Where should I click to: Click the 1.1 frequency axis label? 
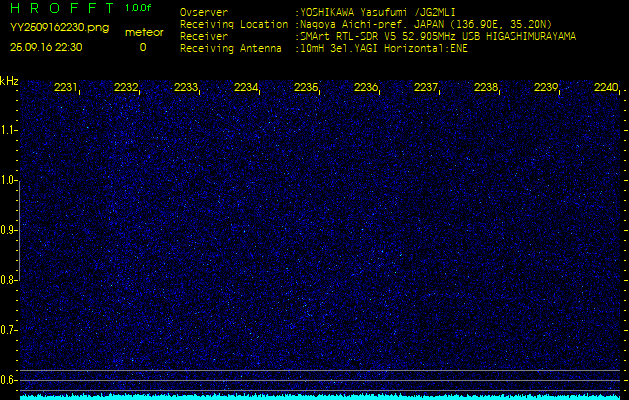coord(9,130)
